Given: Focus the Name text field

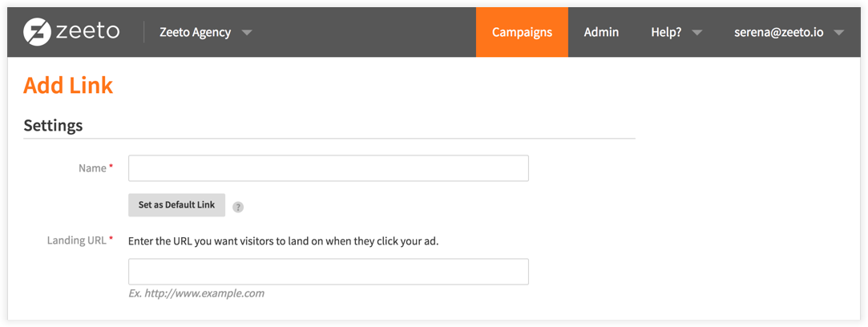Looking at the screenshot, I should 328,168.
